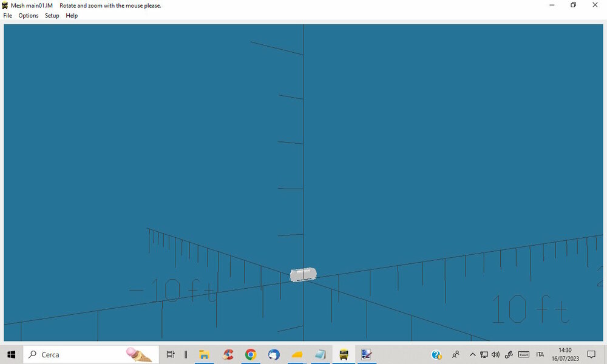Open the notification center icon
The image size is (607, 364).
coord(591,354)
